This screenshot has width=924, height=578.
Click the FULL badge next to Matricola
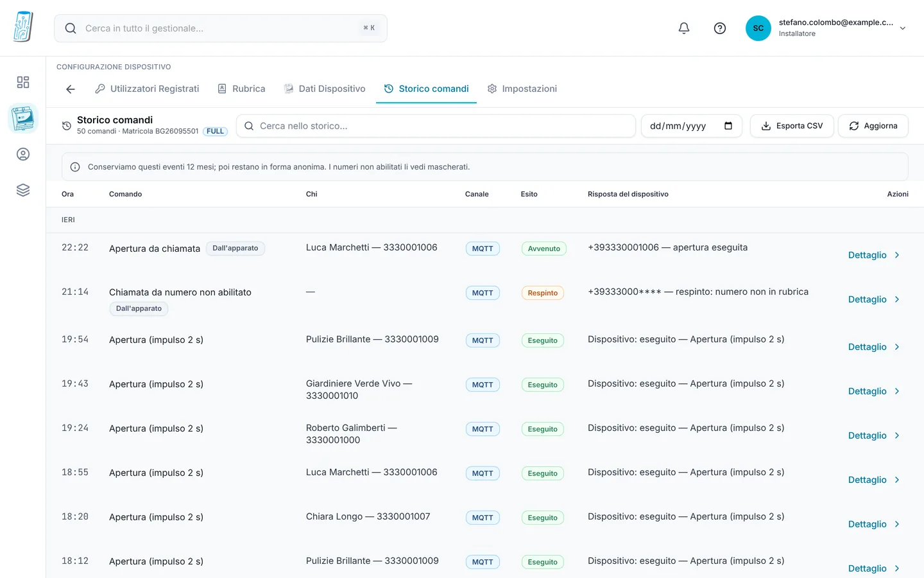(216, 131)
